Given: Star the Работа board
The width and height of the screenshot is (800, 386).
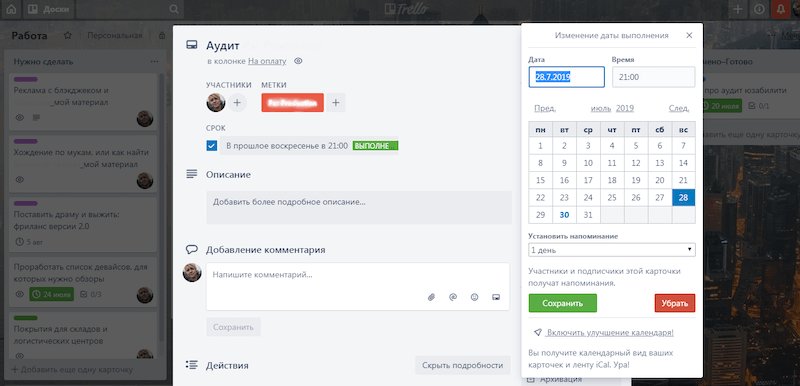Looking at the screenshot, I should [x=67, y=36].
